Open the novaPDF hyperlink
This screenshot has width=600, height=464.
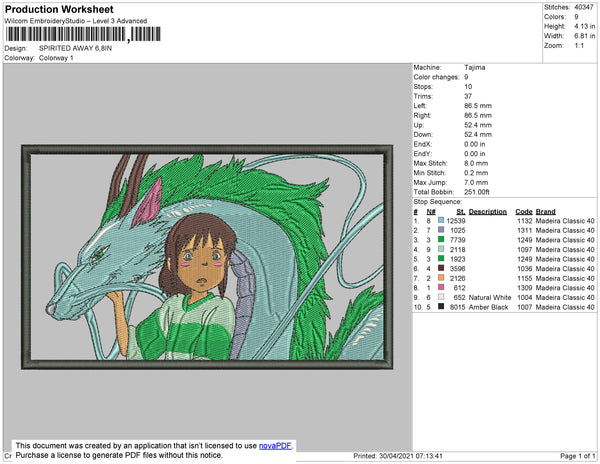point(275,446)
